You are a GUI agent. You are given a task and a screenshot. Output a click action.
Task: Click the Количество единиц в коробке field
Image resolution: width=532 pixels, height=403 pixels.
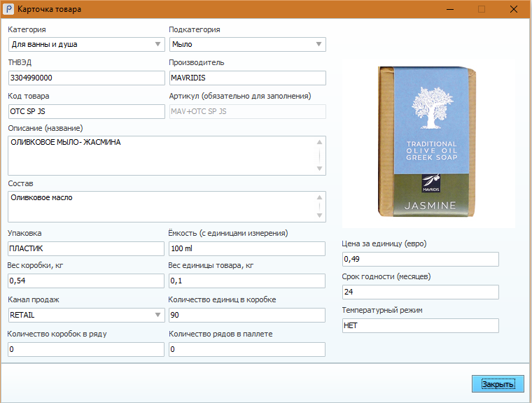(x=247, y=315)
